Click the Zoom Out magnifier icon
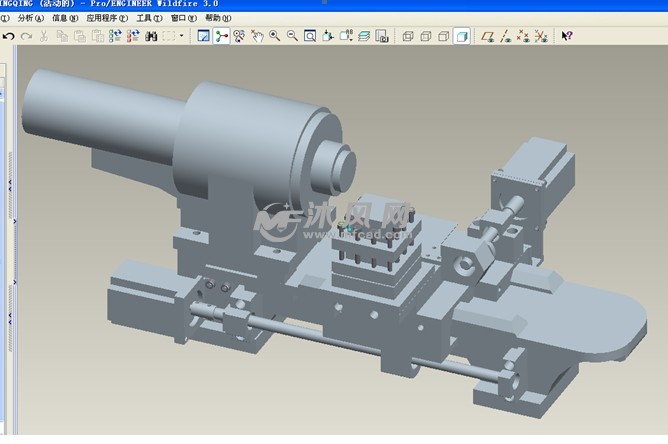Screen dimensions: 668x444 [292, 36]
